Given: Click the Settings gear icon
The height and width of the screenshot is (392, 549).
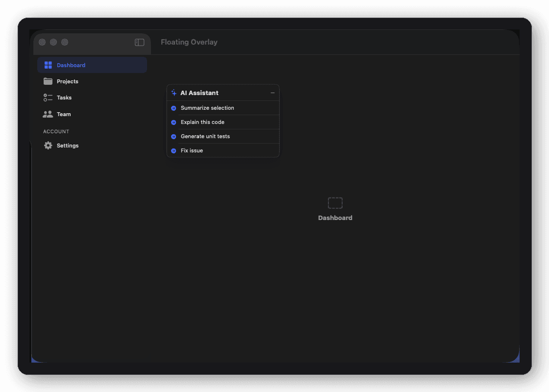Looking at the screenshot, I should 48,146.
